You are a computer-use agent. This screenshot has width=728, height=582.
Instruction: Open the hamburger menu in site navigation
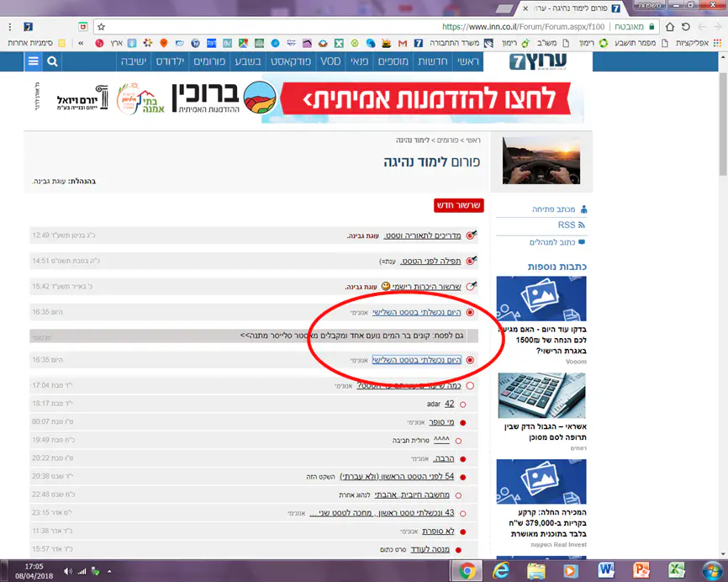point(33,61)
